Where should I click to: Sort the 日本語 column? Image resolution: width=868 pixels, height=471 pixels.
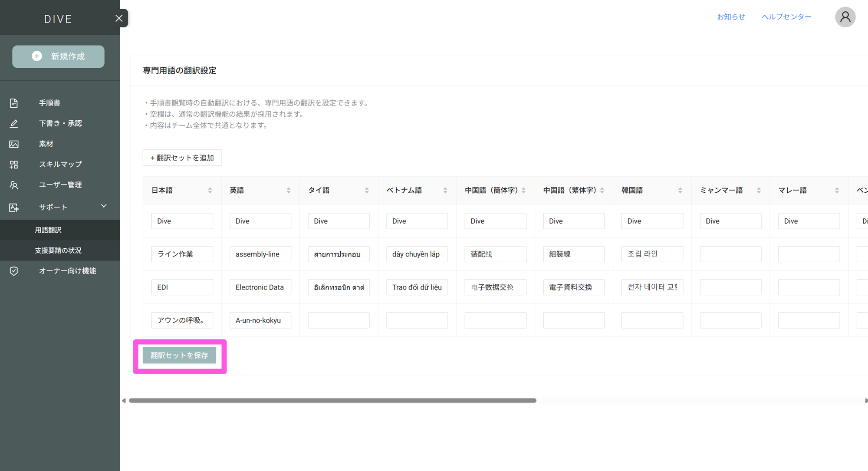(210, 191)
